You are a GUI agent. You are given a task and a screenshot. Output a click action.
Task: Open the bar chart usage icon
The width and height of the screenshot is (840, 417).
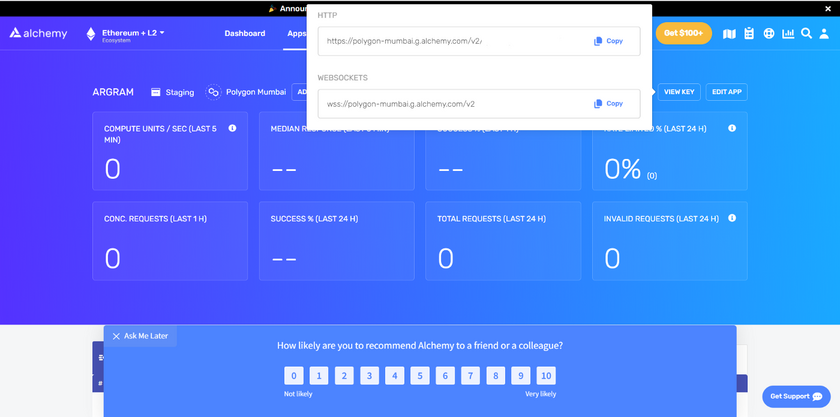[x=788, y=34]
